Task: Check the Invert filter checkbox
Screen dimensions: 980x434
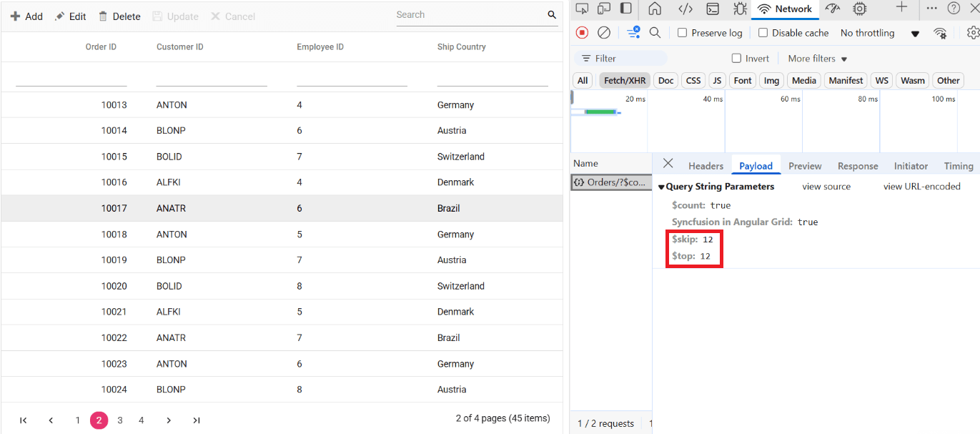Action: 737,59
